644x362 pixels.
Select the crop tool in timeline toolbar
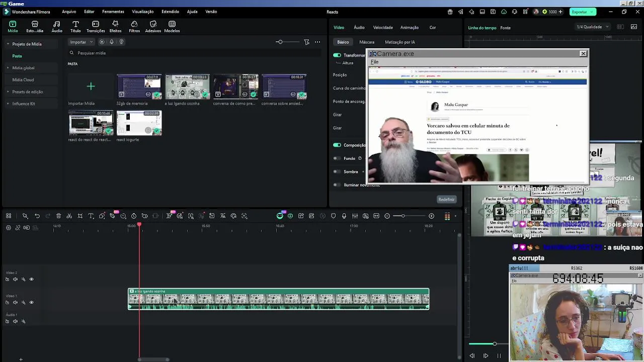click(80, 216)
